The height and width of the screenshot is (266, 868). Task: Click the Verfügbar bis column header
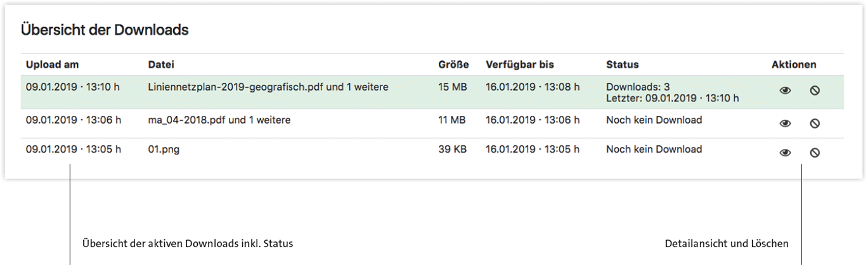point(520,65)
